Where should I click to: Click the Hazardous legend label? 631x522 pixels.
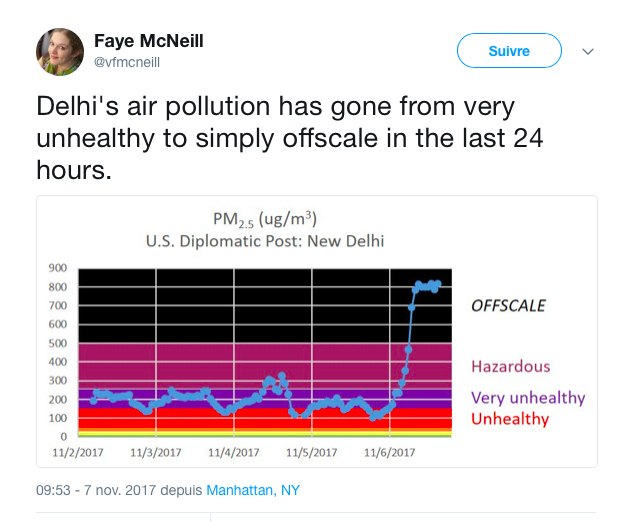[x=510, y=367]
